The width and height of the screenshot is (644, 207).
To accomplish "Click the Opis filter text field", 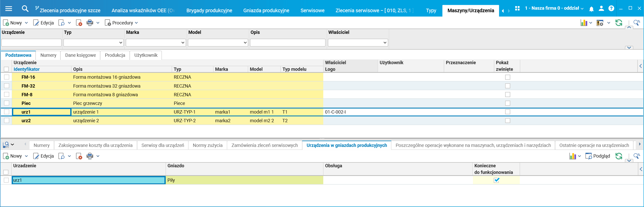I will pos(288,43).
